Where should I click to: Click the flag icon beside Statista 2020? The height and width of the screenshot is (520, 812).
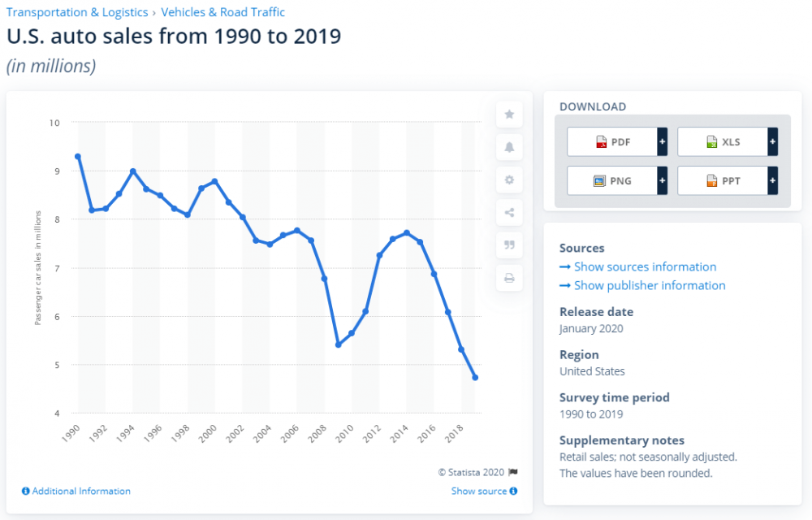(513, 472)
